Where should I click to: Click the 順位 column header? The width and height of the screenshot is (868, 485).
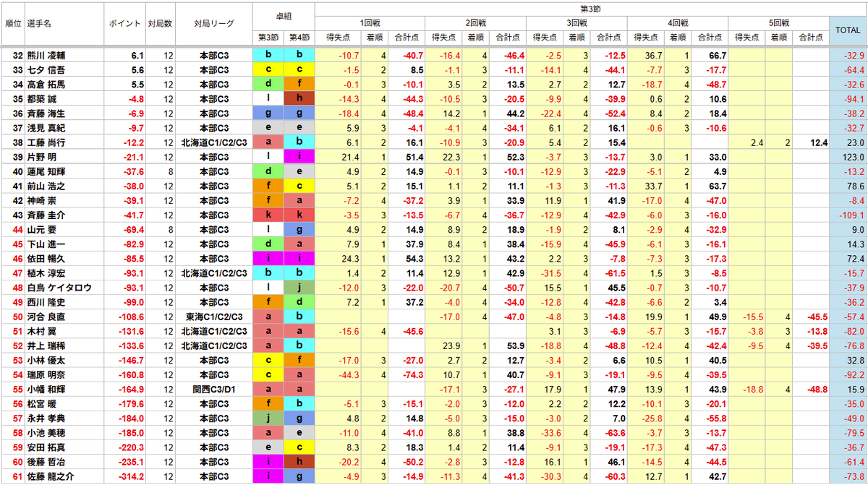tap(12, 24)
